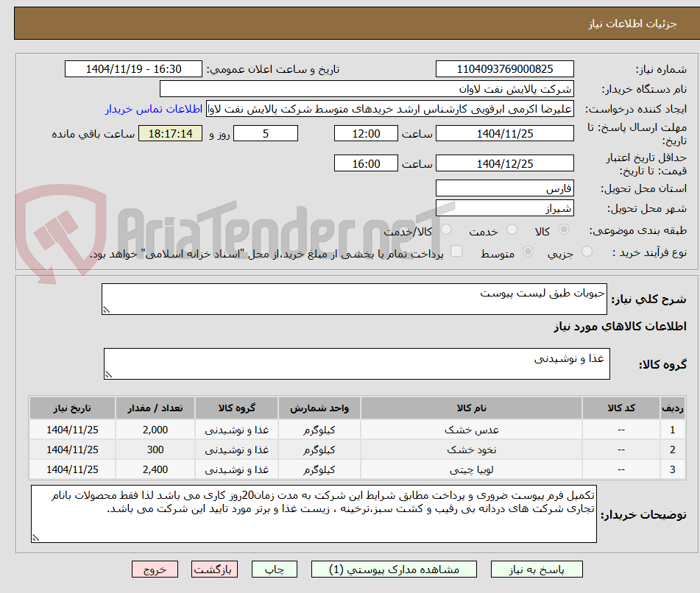Click the need date in لوبیا چیتی row
This screenshot has height=593, width=700.
(72, 469)
